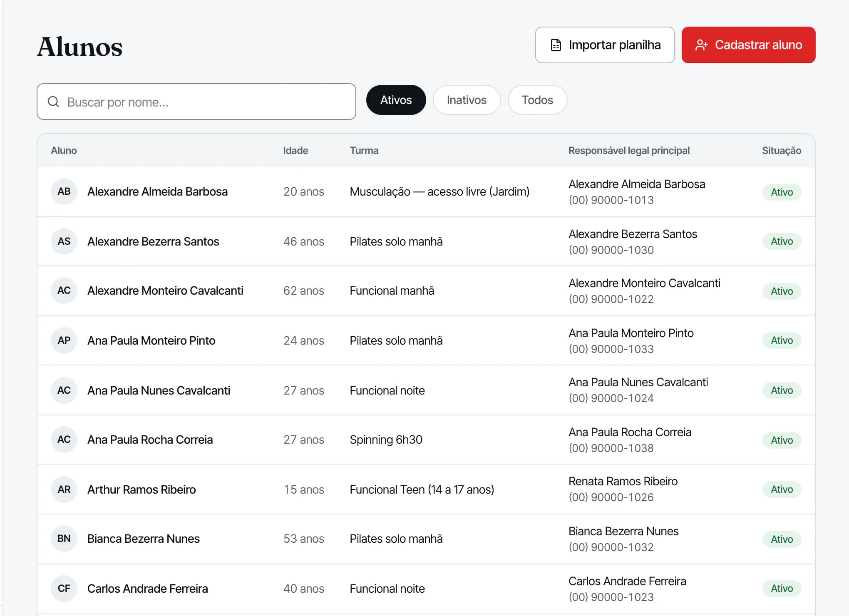The image size is (849, 616).
Task: Click phone number (00) 90000-1032
Action: pos(611,547)
